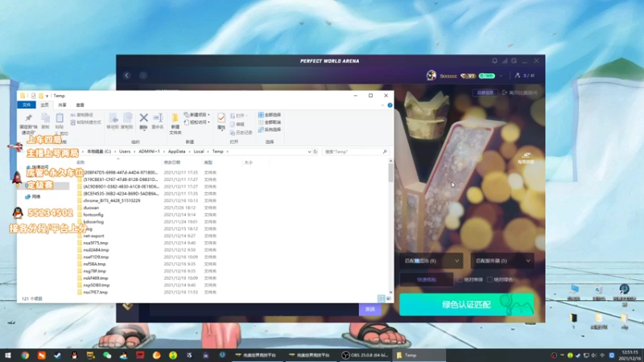Open the account menu arrow in Arena
This screenshot has height=362, width=644.
[501, 76]
